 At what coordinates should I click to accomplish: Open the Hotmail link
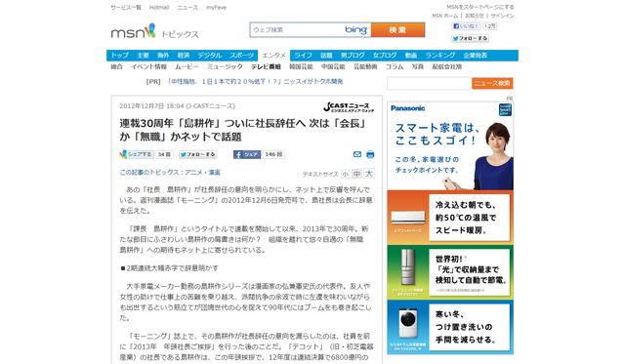(159, 8)
